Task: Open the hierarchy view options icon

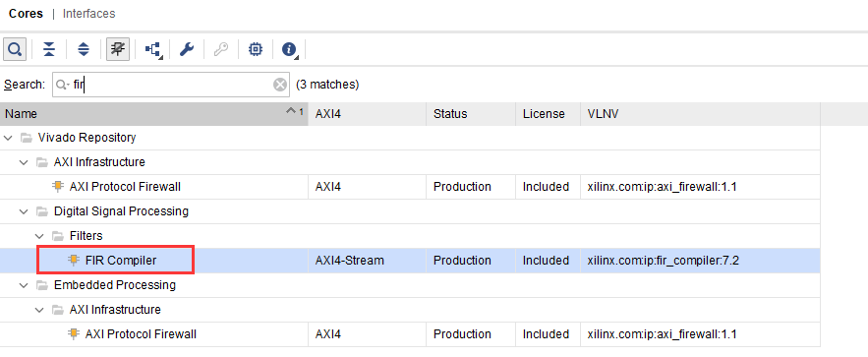Action: point(153,50)
